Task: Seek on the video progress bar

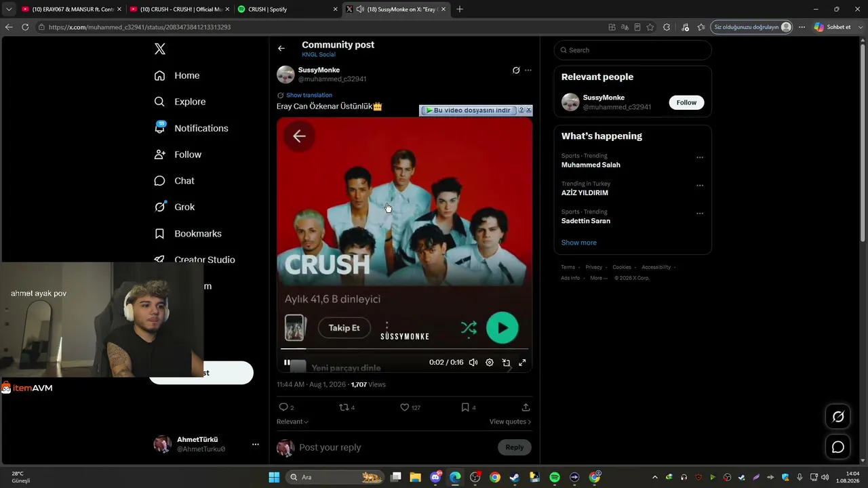Action: [x=404, y=349]
